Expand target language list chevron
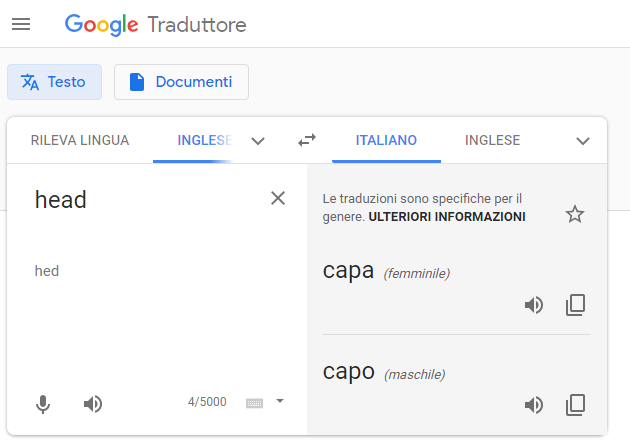This screenshot has width=630, height=443. [x=583, y=141]
